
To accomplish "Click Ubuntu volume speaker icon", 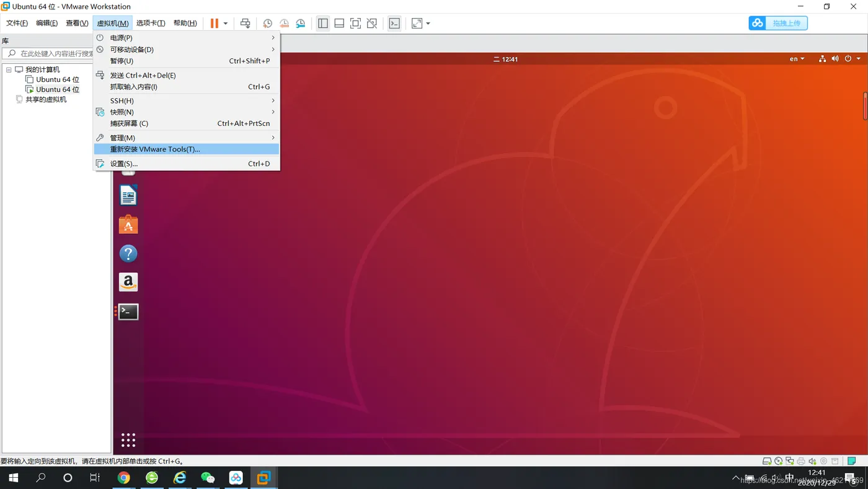I will click(x=835, y=59).
